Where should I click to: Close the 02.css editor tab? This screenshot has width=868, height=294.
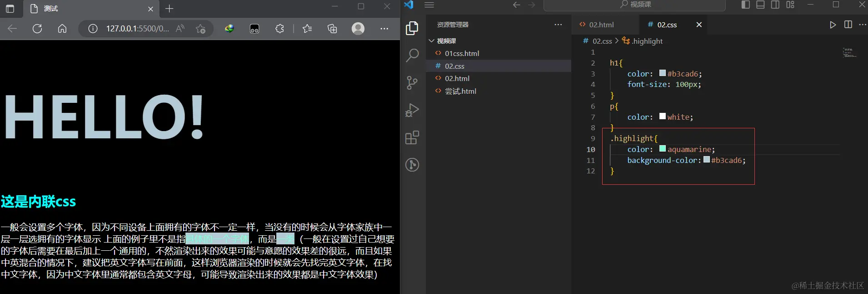[x=699, y=25]
